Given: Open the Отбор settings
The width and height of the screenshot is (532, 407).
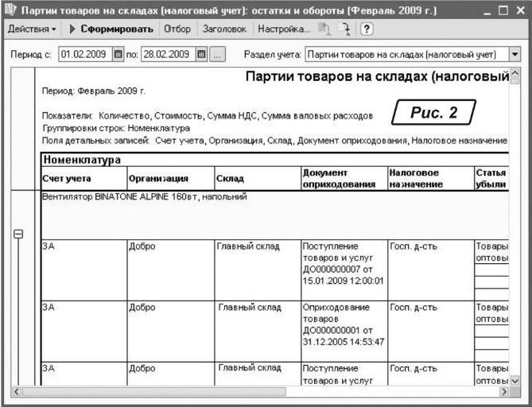Looking at the screenshot, I should (x=177, y=29).
